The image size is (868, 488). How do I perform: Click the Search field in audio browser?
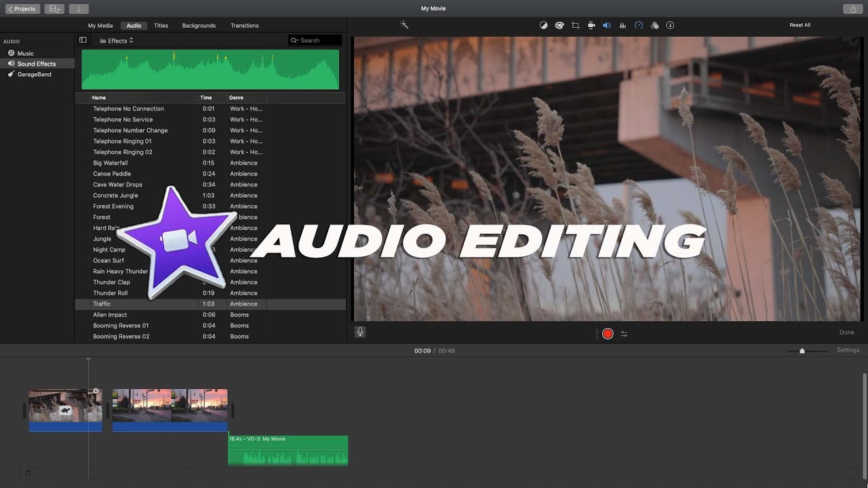point(315,41)
